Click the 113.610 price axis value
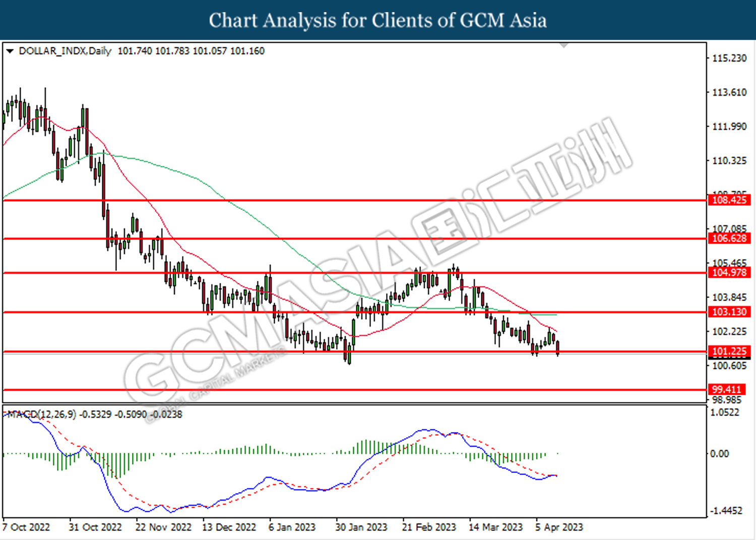This screenshot has height=540, width=756. point(729,92)
